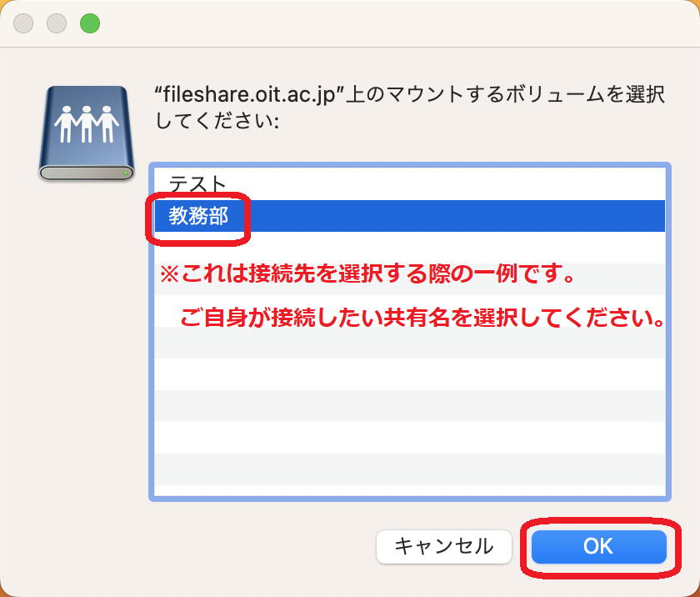
Task: Click the gray minimize button in title bar
Action: 57,23
